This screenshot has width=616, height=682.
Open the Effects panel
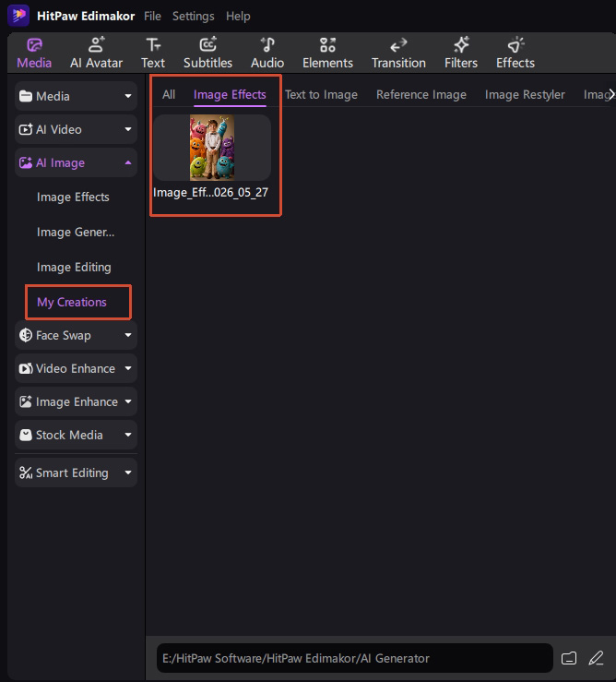coord(515,53)
